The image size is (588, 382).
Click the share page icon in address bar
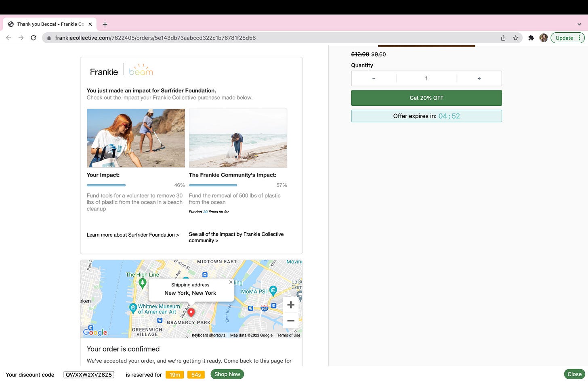pyautogui.click(x=503, y=38)
